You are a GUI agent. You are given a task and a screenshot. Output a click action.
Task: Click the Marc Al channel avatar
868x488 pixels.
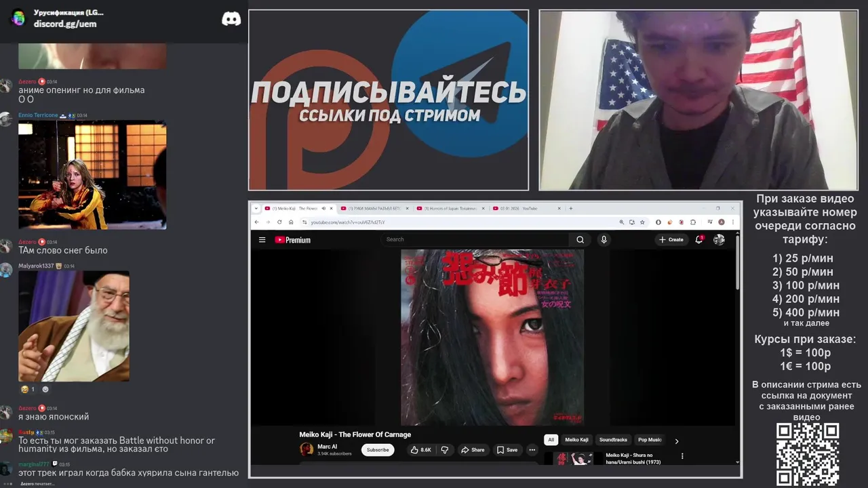(307, 449)
